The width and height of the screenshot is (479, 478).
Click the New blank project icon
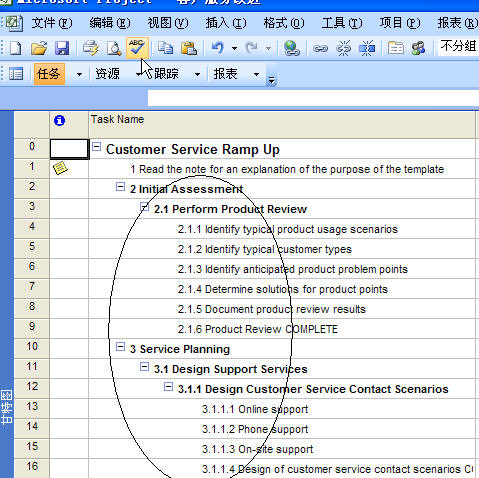pos(15,48)
